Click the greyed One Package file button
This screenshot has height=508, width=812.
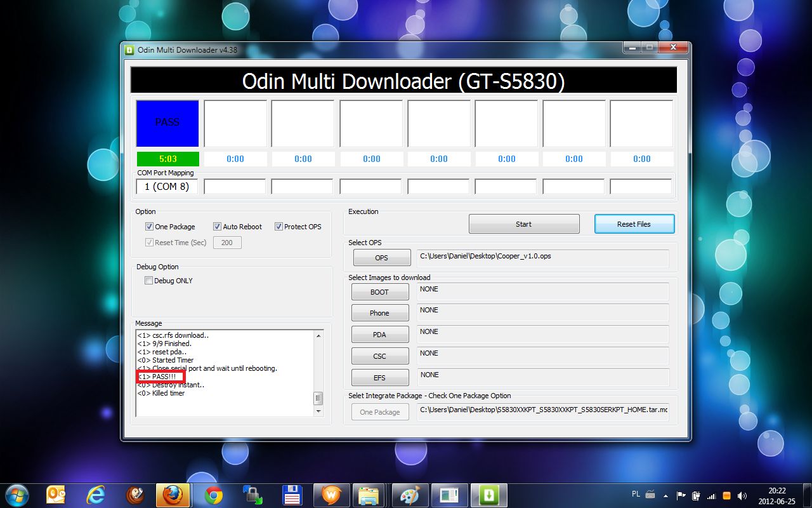click(380, 412)
